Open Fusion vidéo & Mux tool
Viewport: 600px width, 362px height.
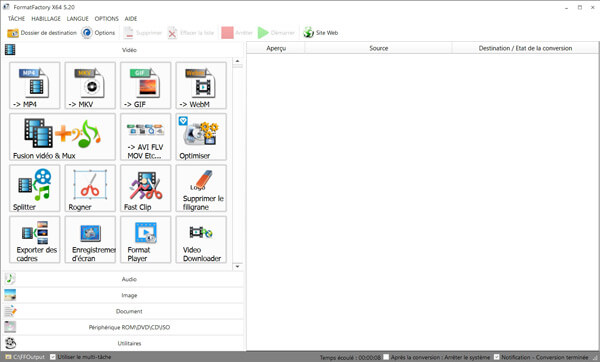click(x=62, y=137)
